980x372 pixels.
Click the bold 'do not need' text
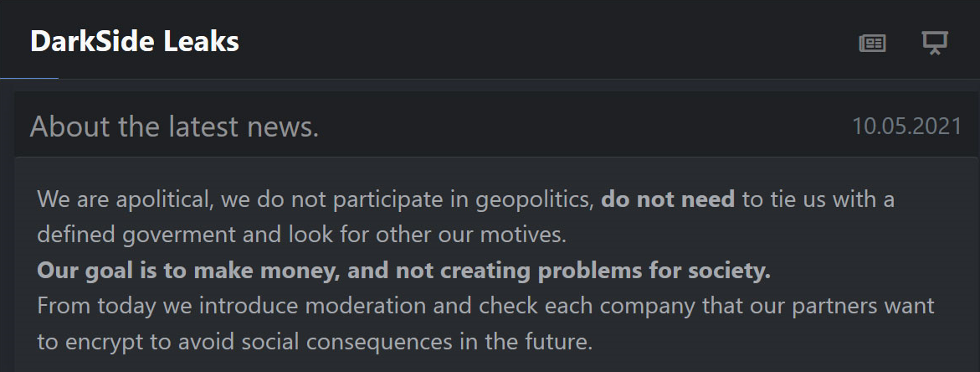(x=668, y=199)
